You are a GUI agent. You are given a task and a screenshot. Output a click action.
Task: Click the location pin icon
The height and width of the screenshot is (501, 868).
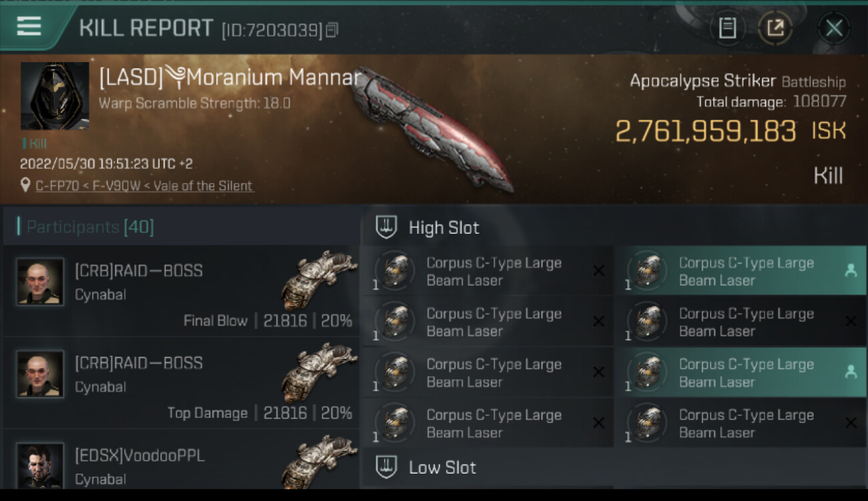25,185
